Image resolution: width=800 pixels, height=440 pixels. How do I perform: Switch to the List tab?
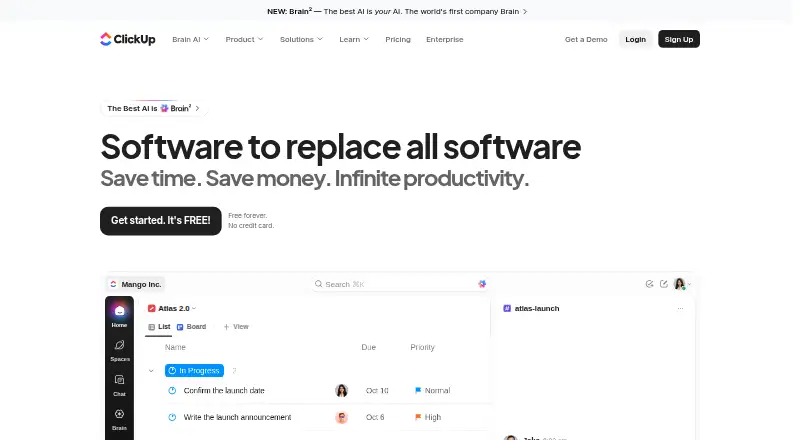(x=159, y=327)
